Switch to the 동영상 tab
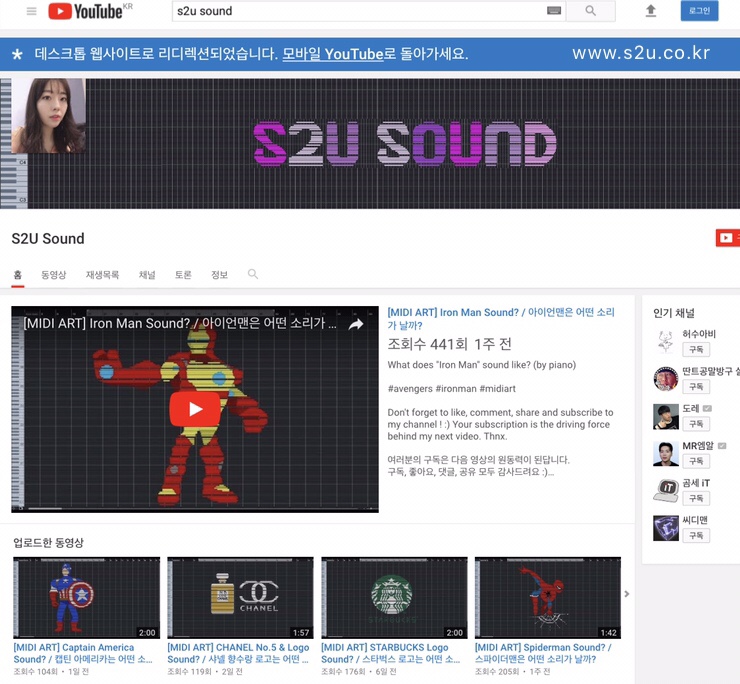 [53, 275]
